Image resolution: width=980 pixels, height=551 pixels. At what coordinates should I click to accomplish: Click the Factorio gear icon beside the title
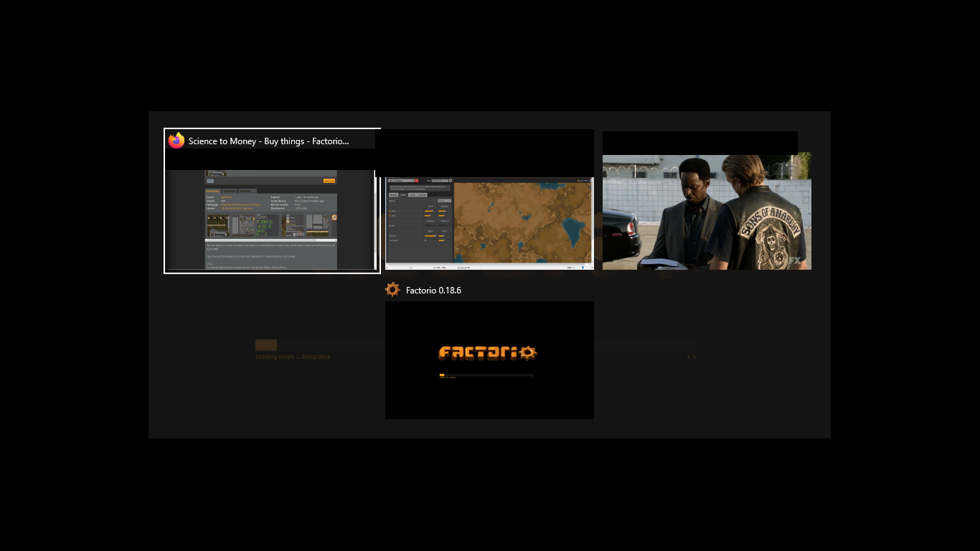tap(392, 290)
